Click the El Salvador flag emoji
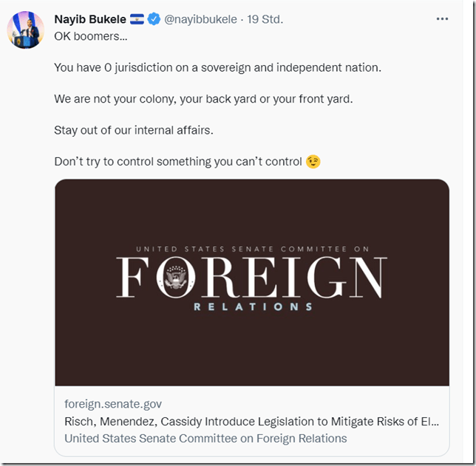The height and width of the screenshot is (466, 476). 137,20
